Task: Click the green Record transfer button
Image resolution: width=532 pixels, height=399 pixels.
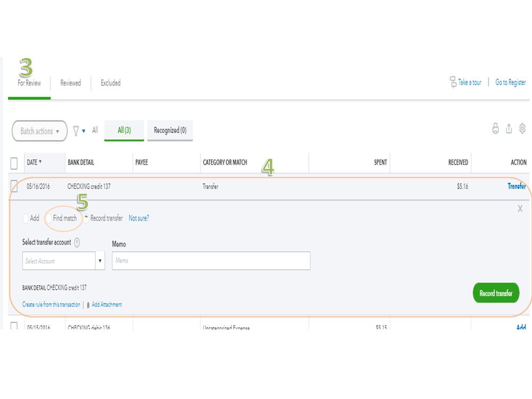Action: (x=496, y=293)
